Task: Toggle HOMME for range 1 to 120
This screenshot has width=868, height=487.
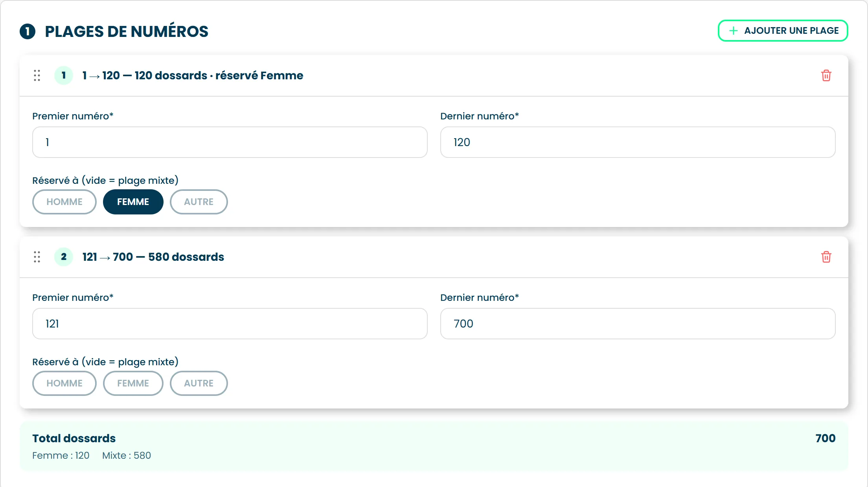Action: click(64, 202)
